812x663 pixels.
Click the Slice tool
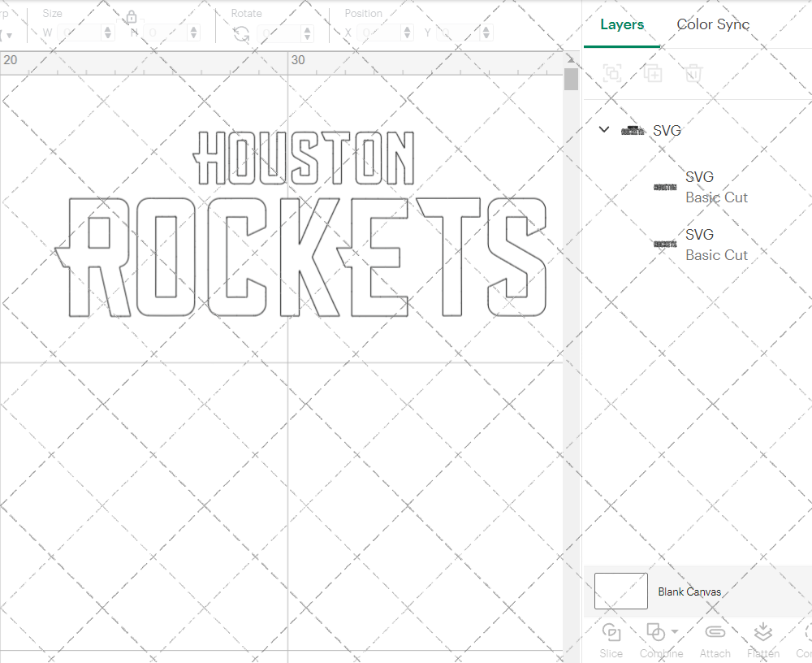pyautogui.click(x=611, y=640)
